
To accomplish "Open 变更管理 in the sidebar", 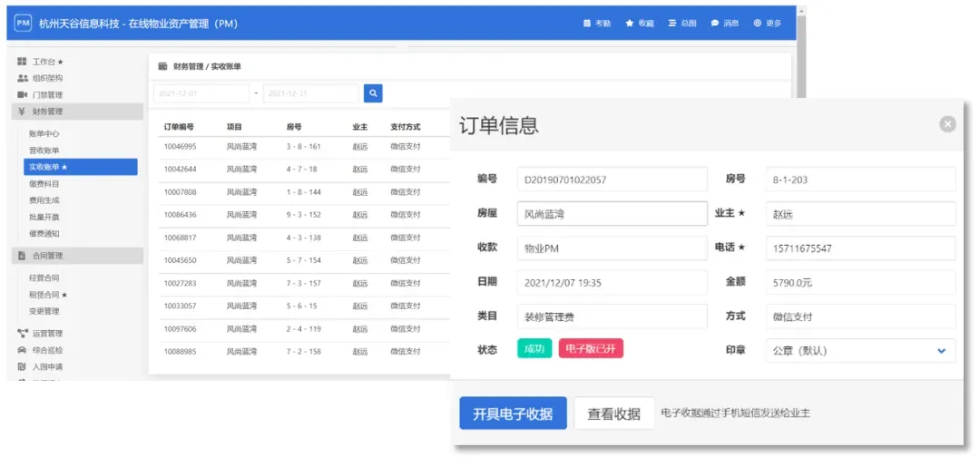I will [44, 311].
